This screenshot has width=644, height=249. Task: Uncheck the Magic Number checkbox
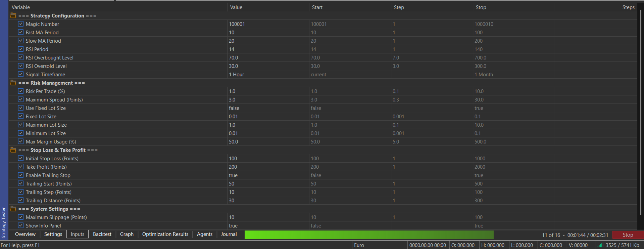pos(21,24)
